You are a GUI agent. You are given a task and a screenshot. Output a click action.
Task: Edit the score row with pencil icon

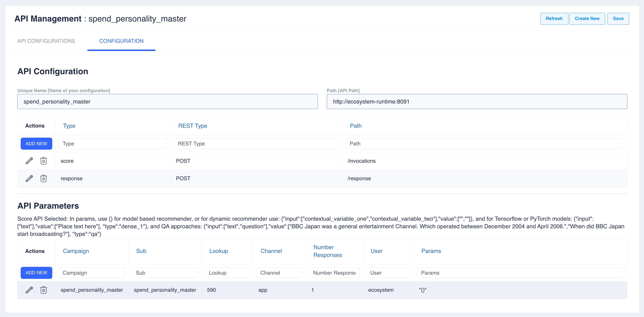pos(29,161)
